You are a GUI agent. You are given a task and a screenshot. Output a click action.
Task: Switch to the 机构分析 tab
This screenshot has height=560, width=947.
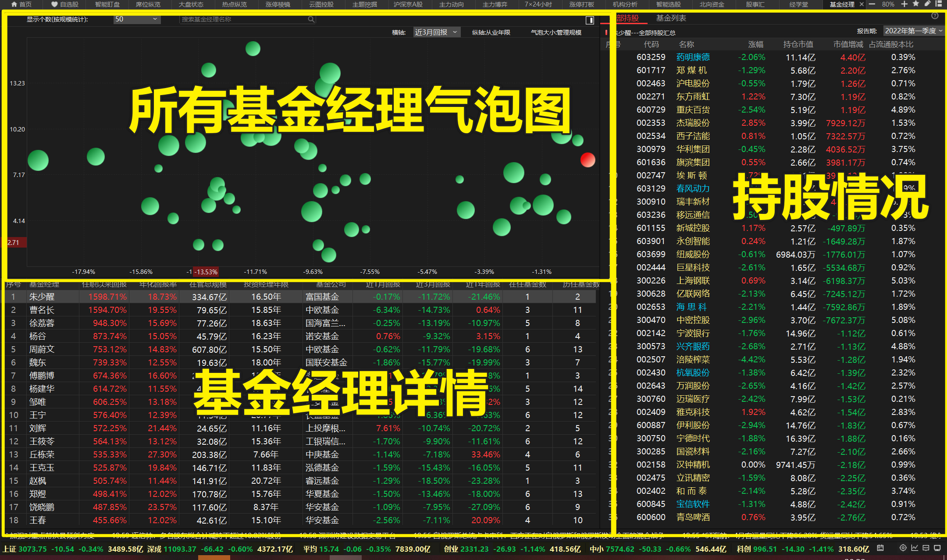point(625,4)
